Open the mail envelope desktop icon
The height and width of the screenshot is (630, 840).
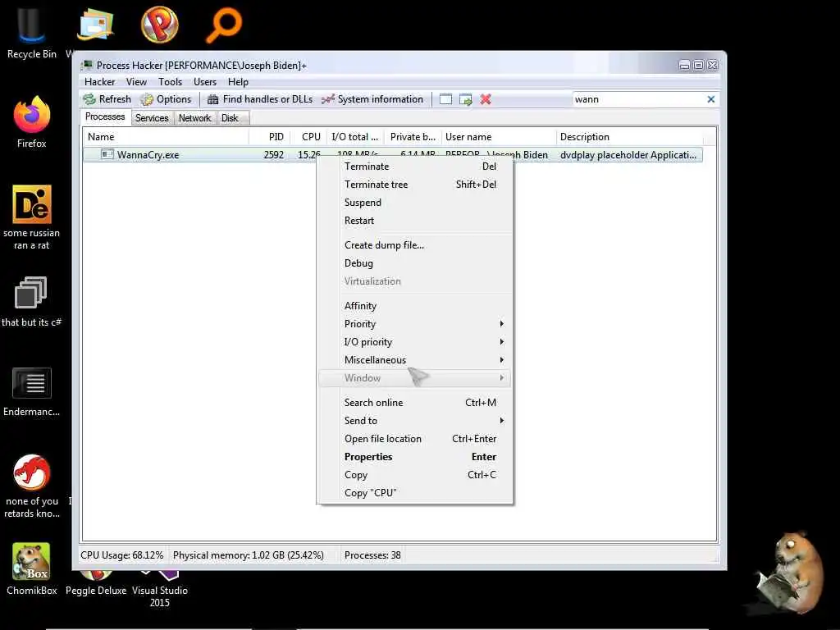(x=95, y=25)
